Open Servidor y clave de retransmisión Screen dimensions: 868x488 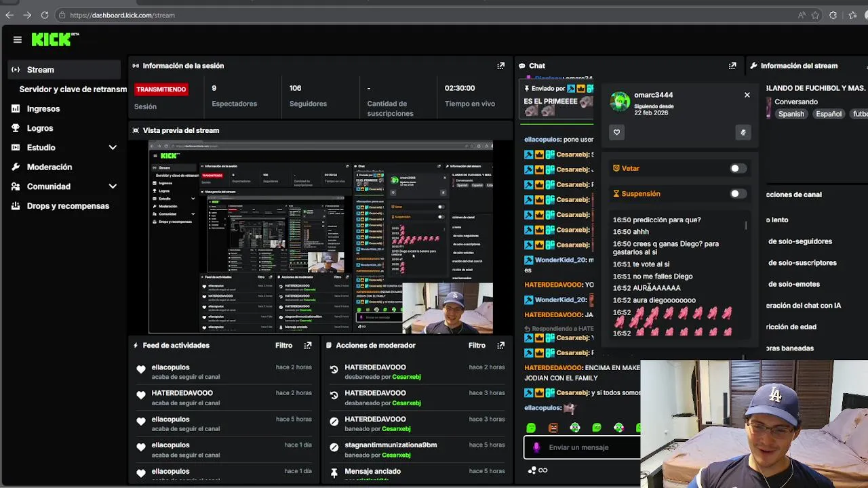(x=73, y=89)
